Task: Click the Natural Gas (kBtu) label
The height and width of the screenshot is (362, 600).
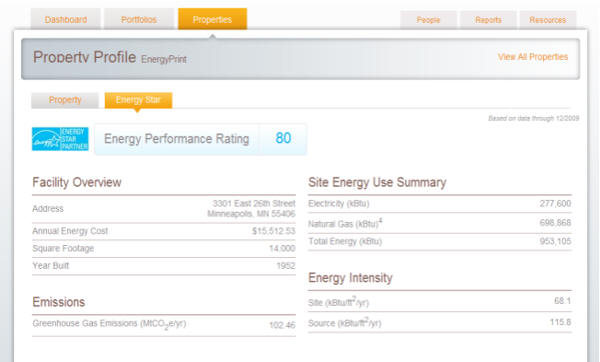Action: (345, 223)
